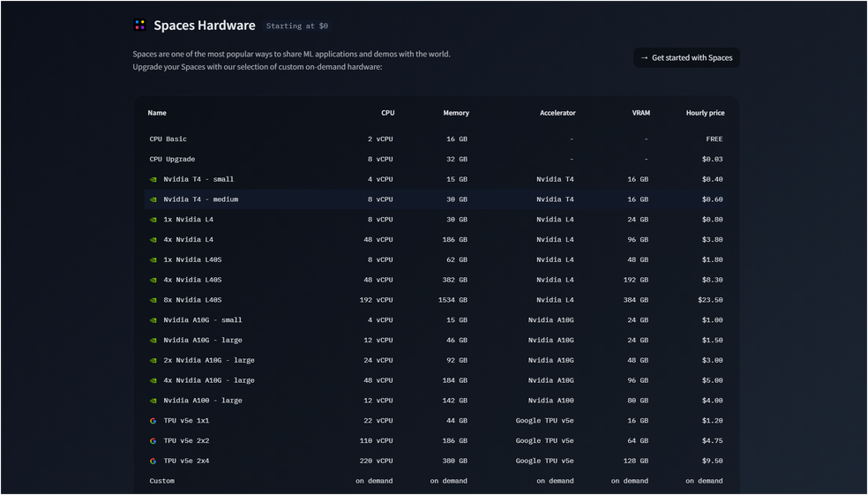This screenshot has width=868, height=495.
Task: Click the $5.00 hourly price
Action: click(712, 380)
